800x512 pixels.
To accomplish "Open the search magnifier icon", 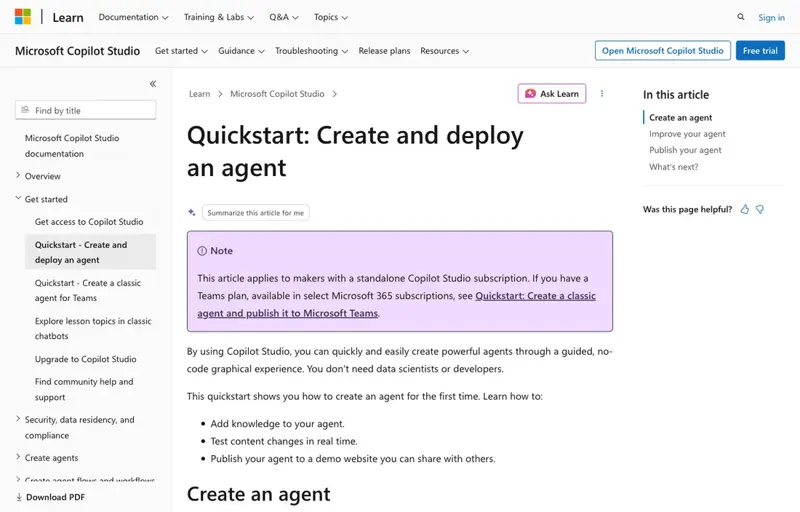I will click(x=740, y=17).
